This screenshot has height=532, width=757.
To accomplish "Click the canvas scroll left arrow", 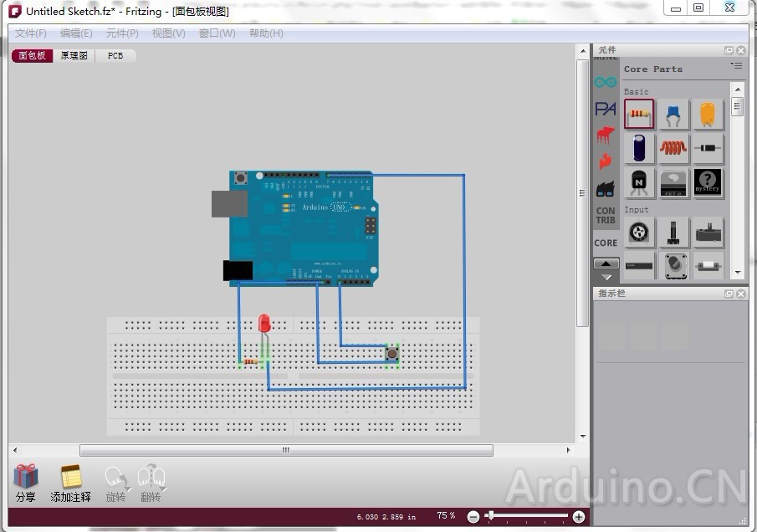I will [x=15, y=450].
